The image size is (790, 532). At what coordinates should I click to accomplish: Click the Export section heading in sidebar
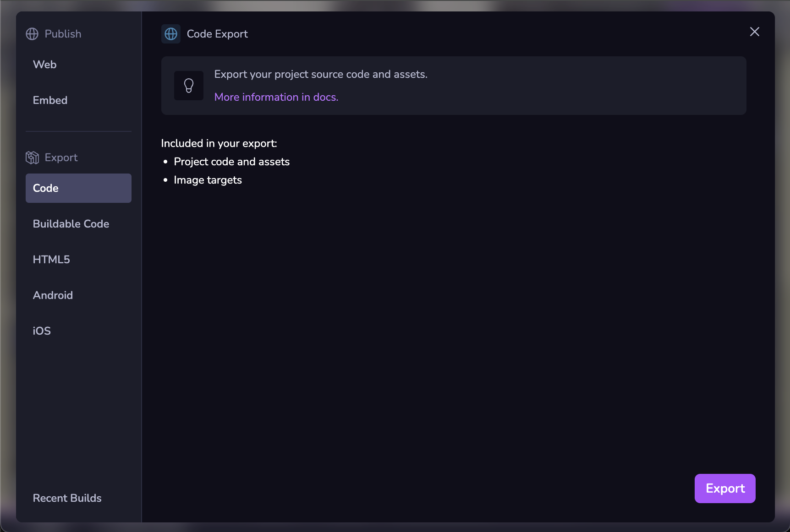[x=61, y=157]
